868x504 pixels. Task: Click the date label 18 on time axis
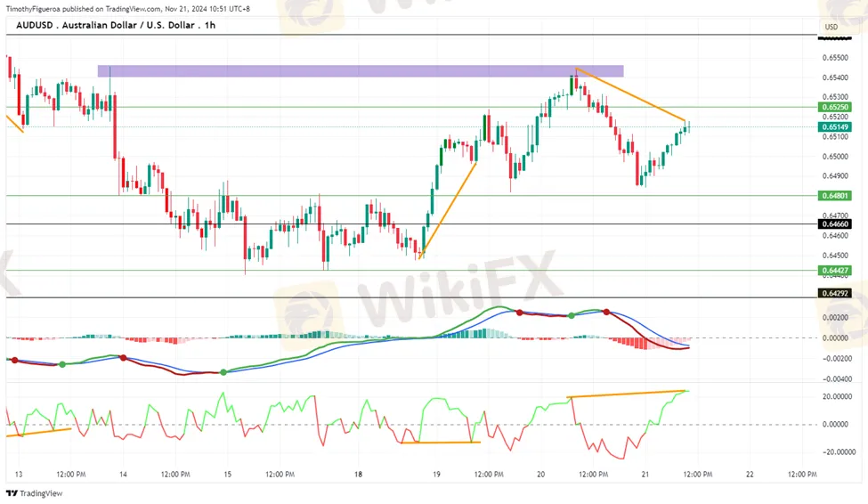[x=358, y=475]
